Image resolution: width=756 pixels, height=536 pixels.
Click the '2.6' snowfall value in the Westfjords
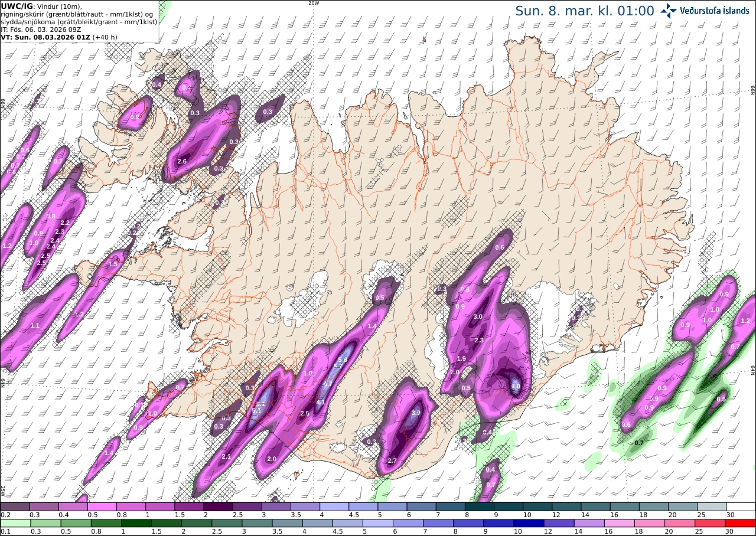tap(182, 161)
